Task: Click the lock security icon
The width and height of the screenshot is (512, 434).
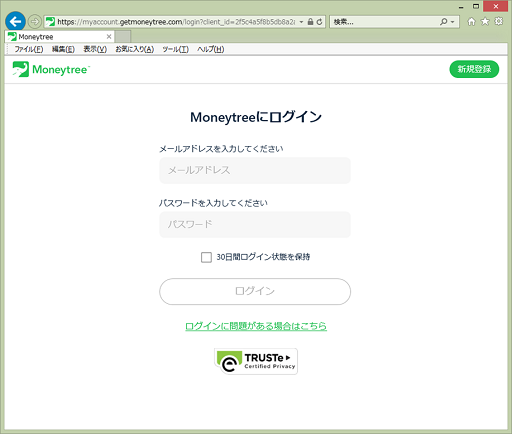Action: pos(310,22)
